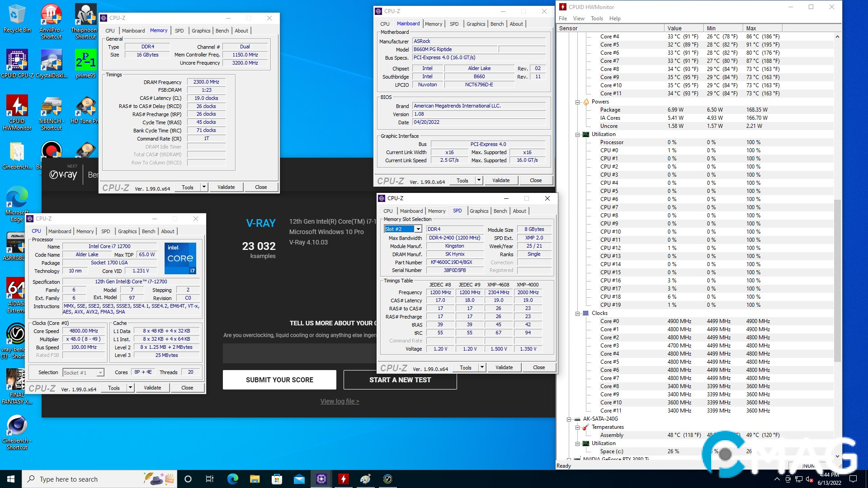
Task: Open the Socket #1 selection dropdown
Action: pyautogui.click(x=100, y=373)
